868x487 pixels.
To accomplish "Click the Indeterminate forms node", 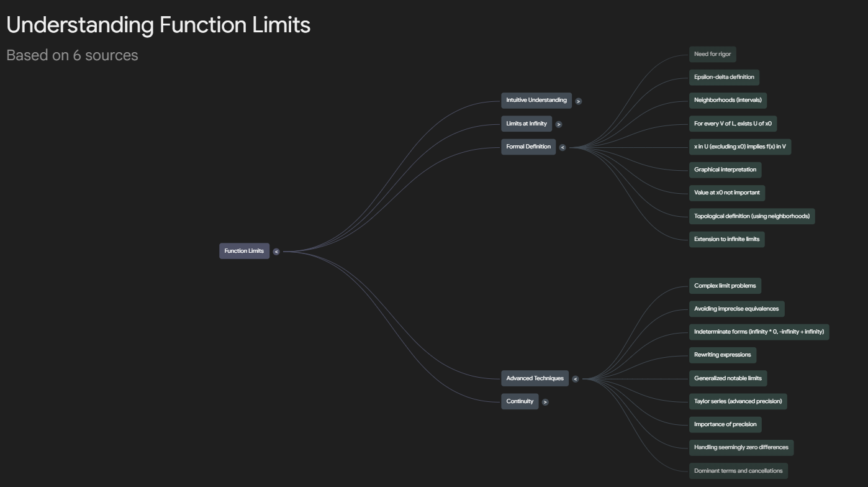I will [759, 332].
